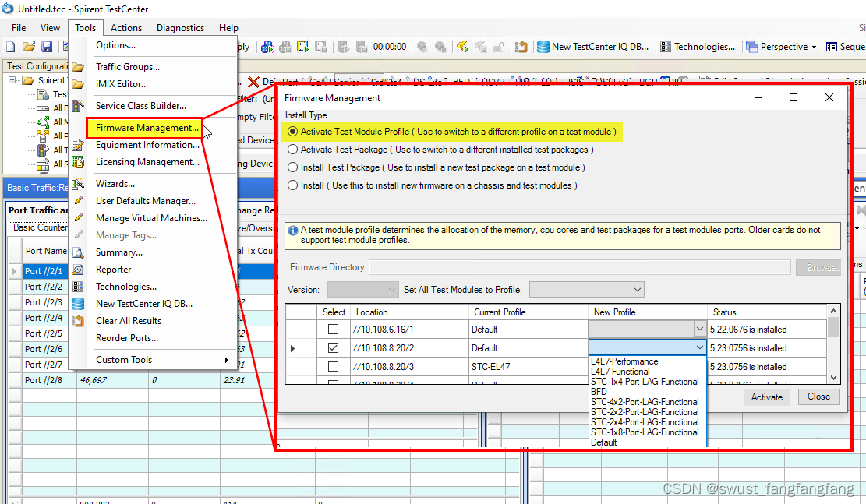866x504 pixels.
Task: Choose L4L7-Performance from profile list
Action: 624,361
